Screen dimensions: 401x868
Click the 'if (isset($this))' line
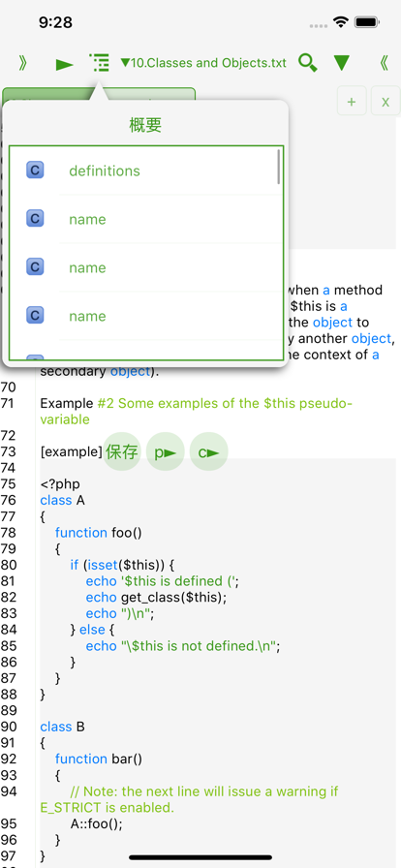[122, 565]
